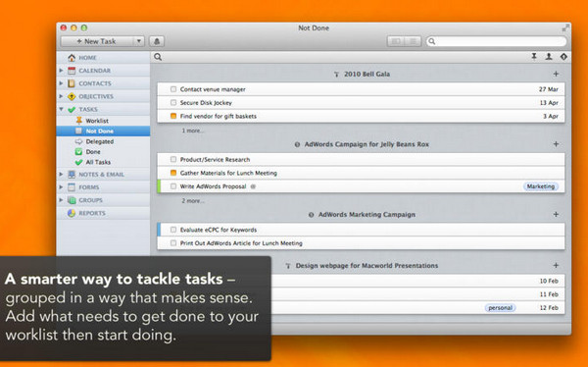
Task: Click the person icon in filter bar
Action: (x=549, y=57)
